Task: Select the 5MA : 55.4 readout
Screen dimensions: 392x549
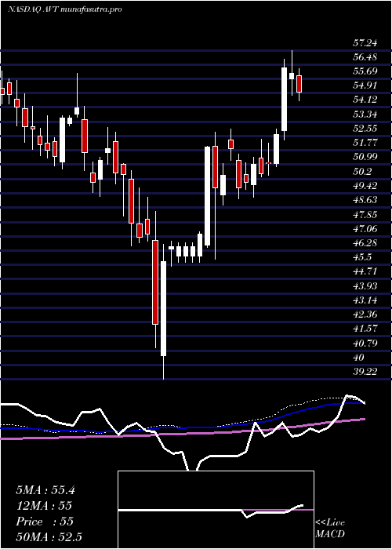Action: click(x=45, y=490)
